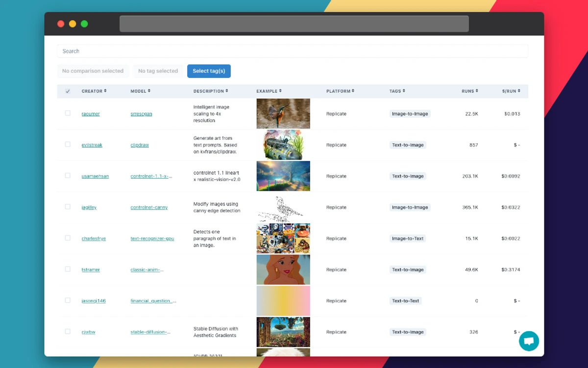
Task: Sort table by Example column
Action: tap(269, 91)
